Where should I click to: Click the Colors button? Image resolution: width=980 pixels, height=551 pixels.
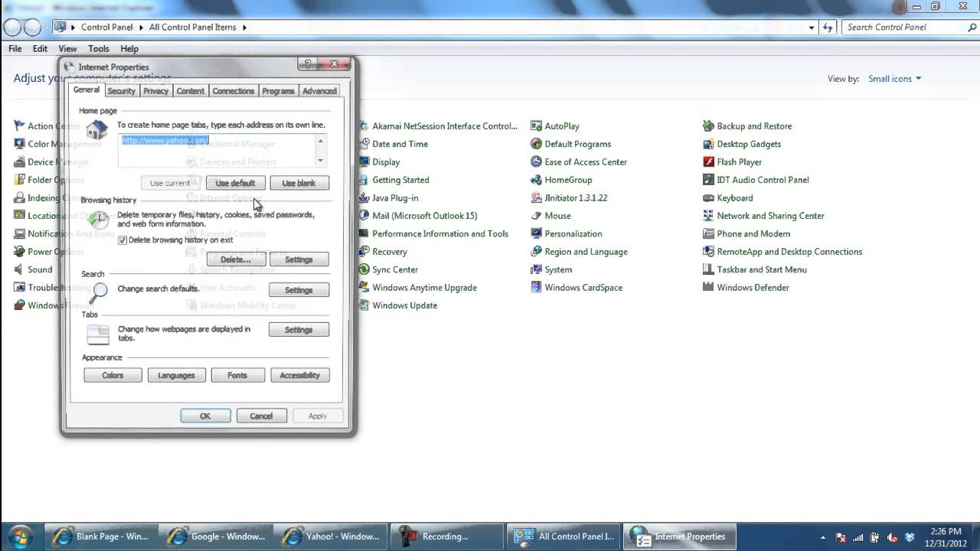tap(113, 375)
